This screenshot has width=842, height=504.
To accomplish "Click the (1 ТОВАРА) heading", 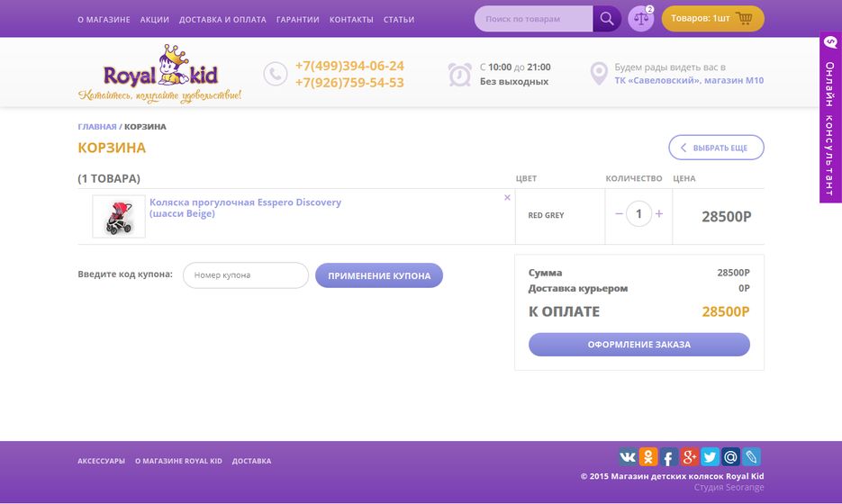I will [109, 178].
